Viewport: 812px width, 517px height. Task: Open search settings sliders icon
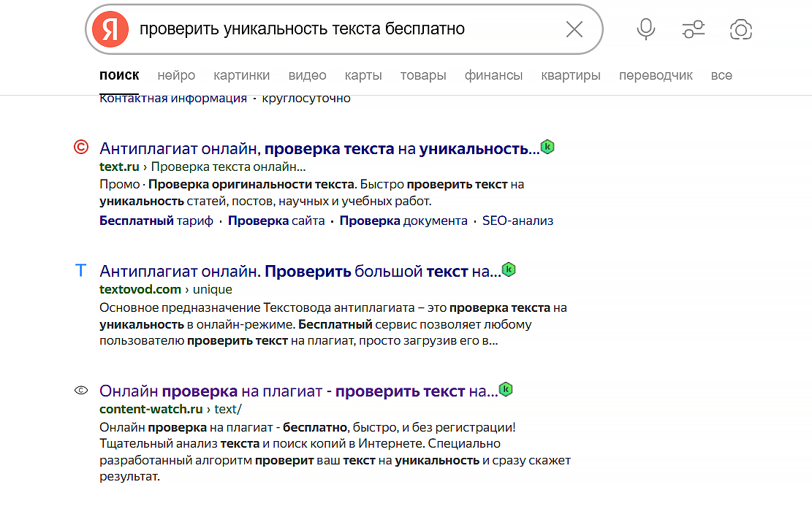pos(693,29)
